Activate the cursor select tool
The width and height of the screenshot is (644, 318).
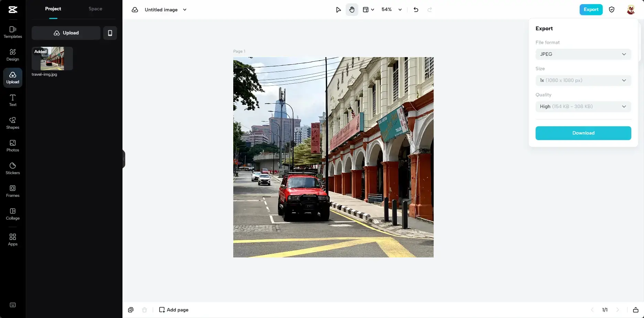[338, 9]
